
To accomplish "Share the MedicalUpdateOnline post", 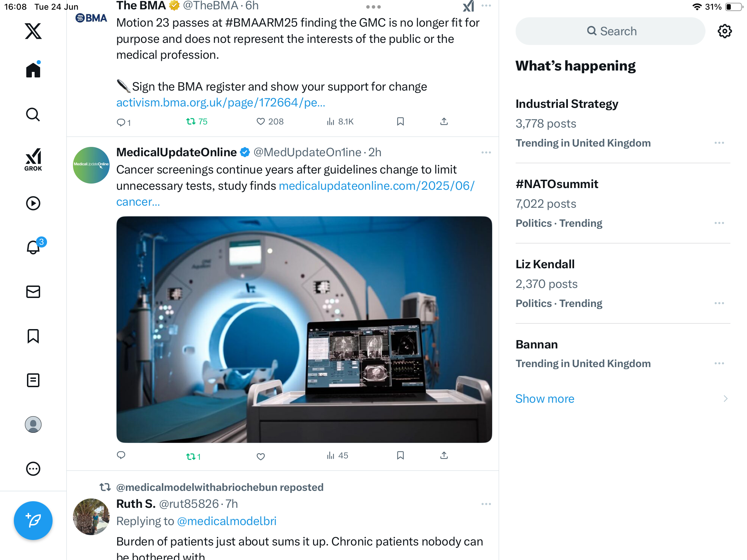I will pos(444,455).
